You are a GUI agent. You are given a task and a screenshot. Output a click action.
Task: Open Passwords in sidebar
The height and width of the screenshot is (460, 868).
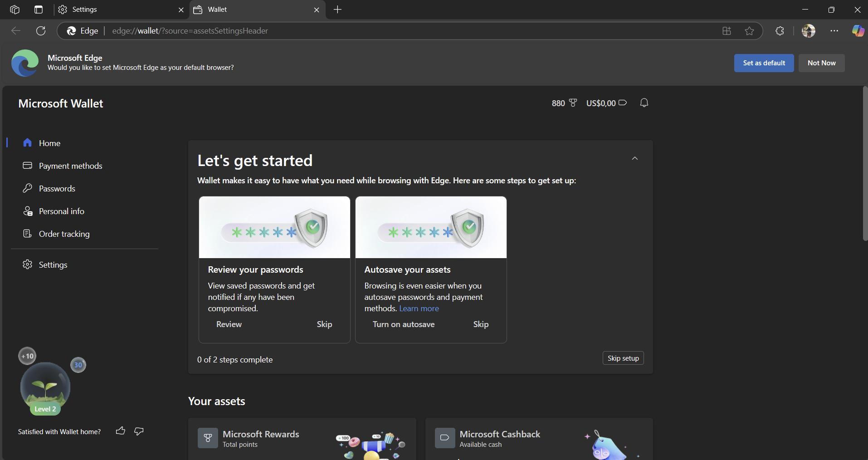[84, 188]
